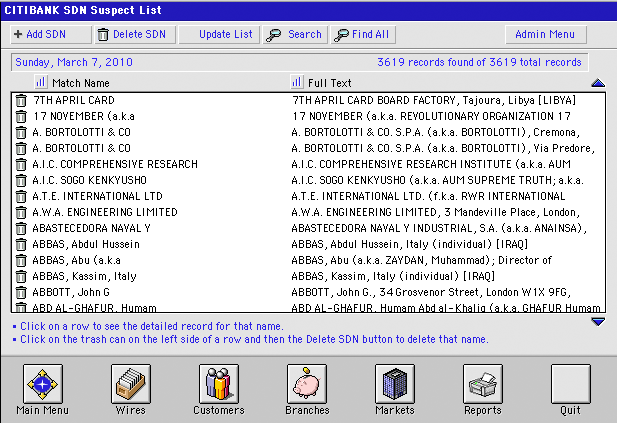Click trash can for ABASTECEDORA NAVAL Y
This screenshot has height=423, width=617.
(21, 229)
